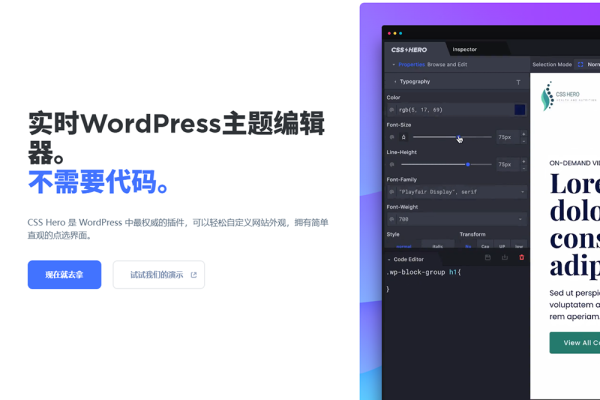Select the 'italic' Style option
This screenshot has width=600, height=400.
(437, 246)
